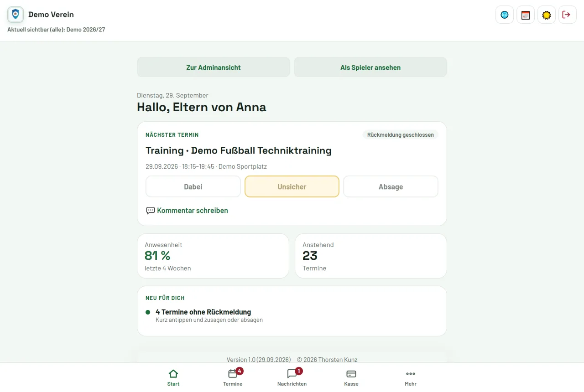Open the Anwesenheit 81 % card

tap(213, 256)
